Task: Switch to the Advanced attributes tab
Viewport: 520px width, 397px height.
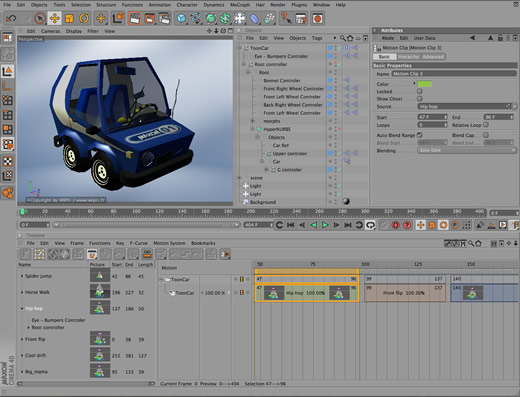Action: [x=433, y=57]
